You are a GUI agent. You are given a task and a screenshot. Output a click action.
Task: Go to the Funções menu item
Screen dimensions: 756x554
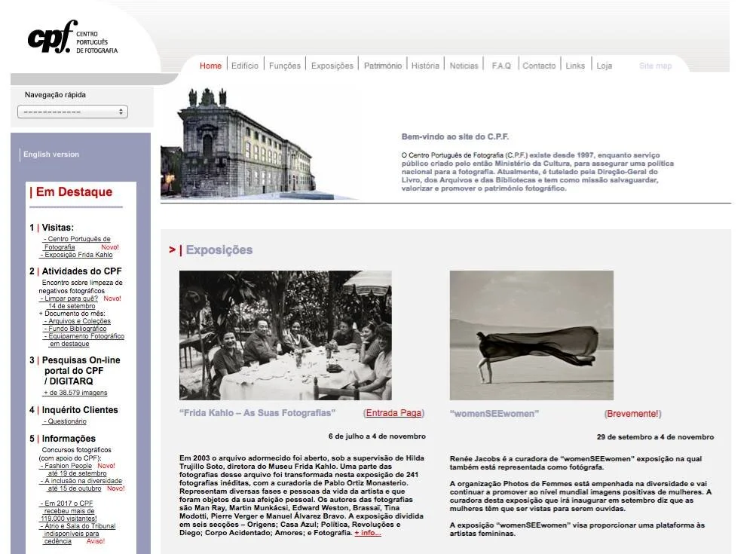click(284, 66)
